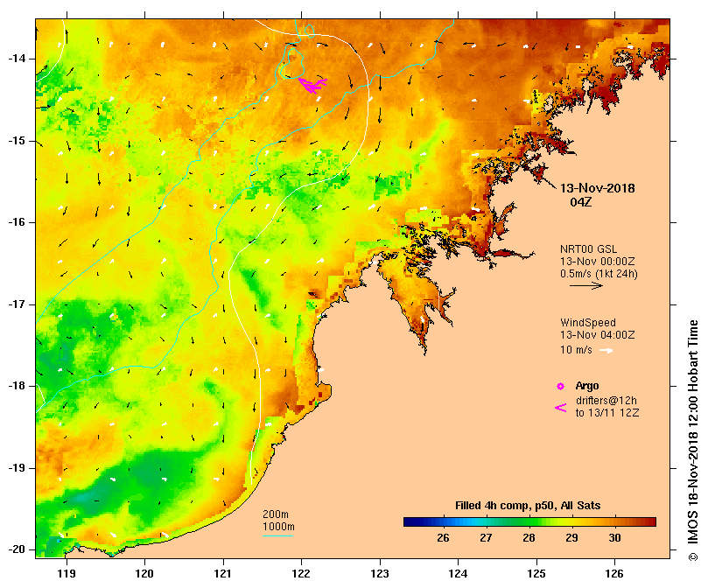
Task: Click the magenta drifter track cluster near 122E
Action: [312, 85]
